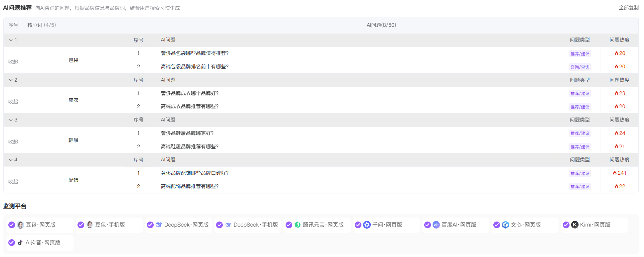Click the 腾讯元宝 网页版 logo icon

pos(298,225)
